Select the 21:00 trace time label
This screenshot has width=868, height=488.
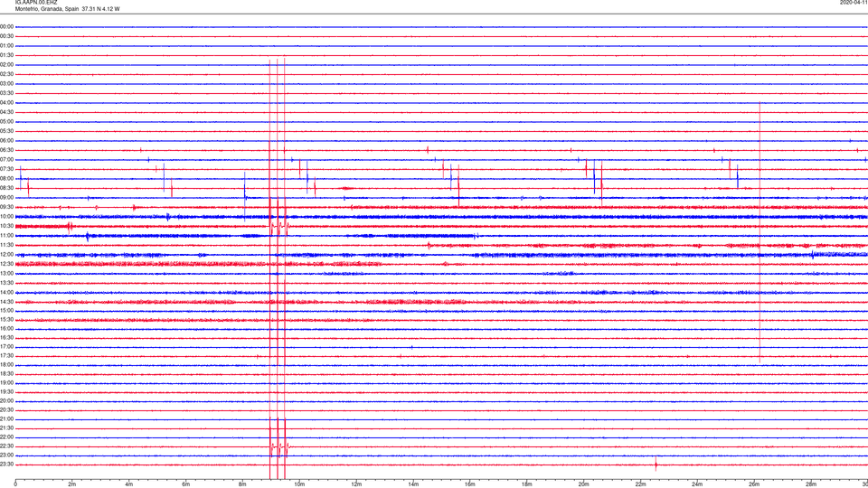[x=6, y=419]
